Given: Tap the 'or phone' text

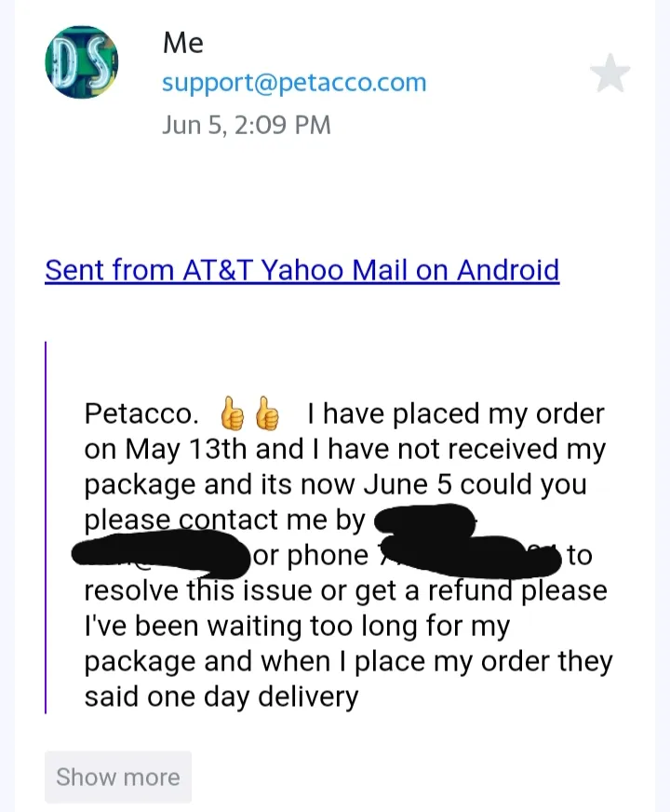Looking at the screenshot, I should [311, 555].
